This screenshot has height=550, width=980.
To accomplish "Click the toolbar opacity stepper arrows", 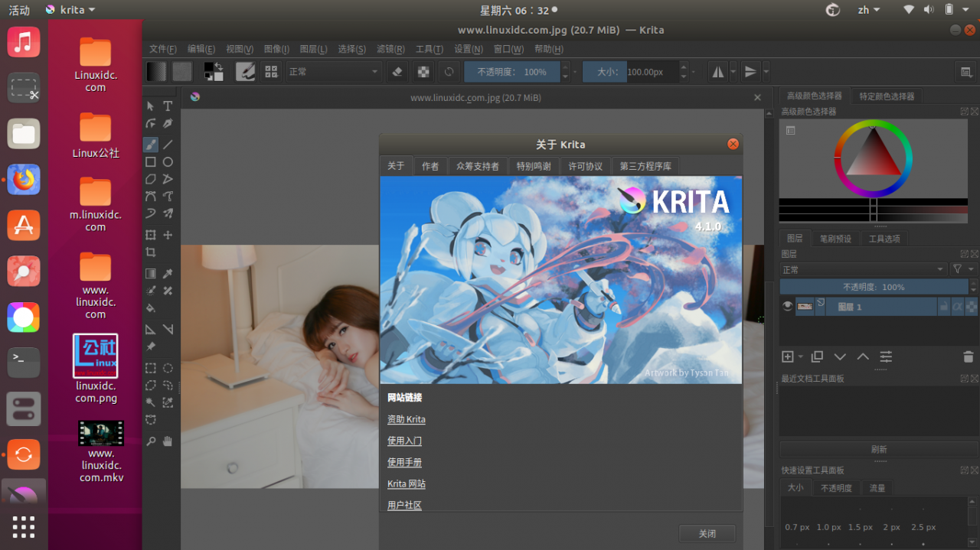I will pos(565,72).
